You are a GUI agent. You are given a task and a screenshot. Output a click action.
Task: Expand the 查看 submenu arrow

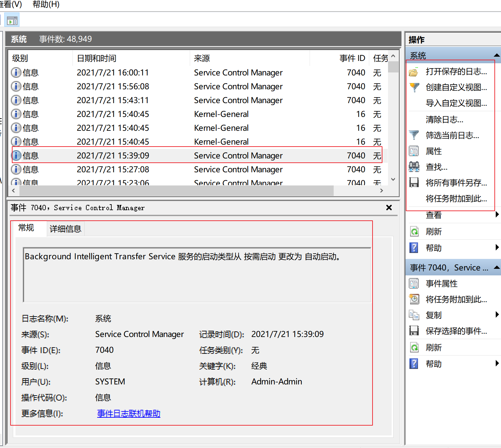click(497, 215)
